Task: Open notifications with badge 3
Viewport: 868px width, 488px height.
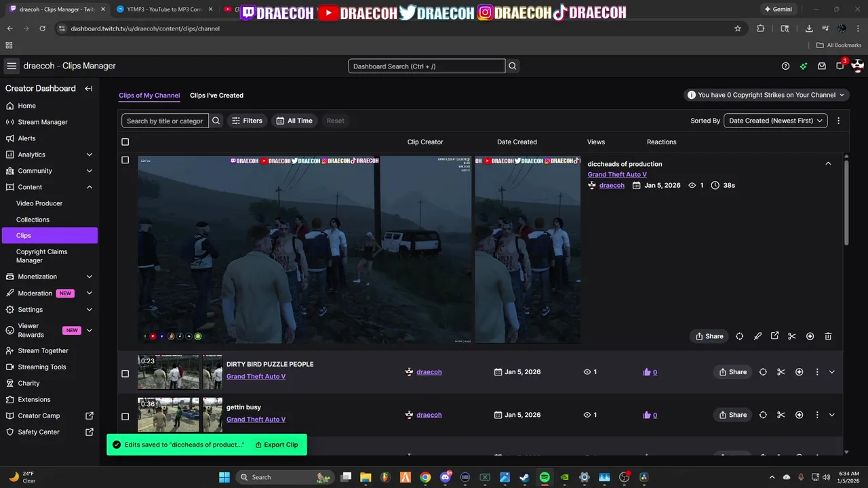Action: coord(840,66)
